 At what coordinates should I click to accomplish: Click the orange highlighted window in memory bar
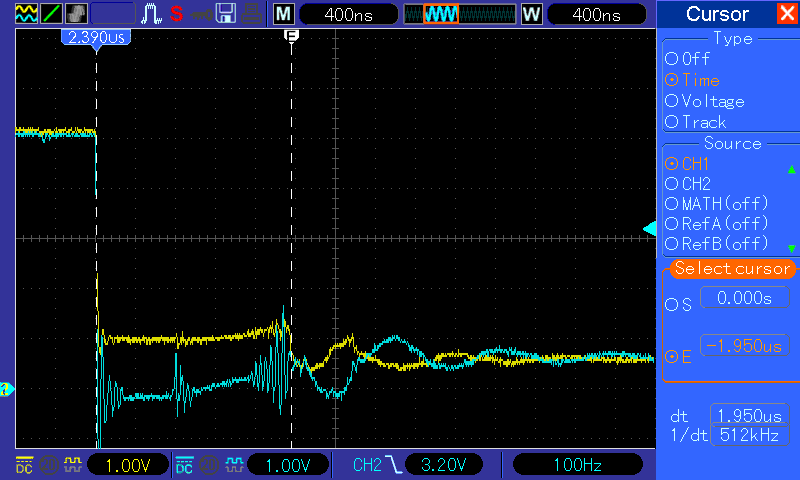(x=441, y=14)
